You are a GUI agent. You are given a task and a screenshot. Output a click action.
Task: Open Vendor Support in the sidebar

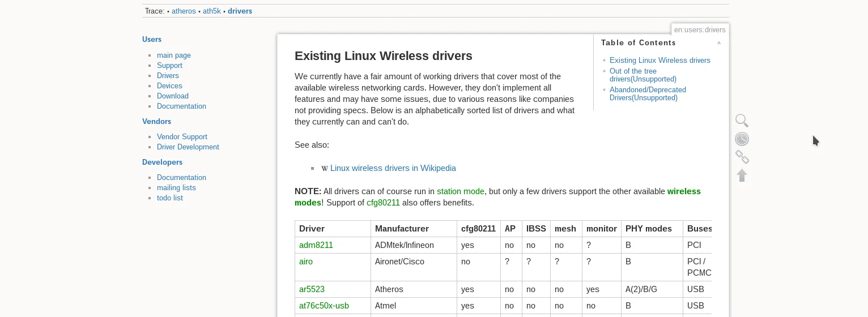coord(182,137)
